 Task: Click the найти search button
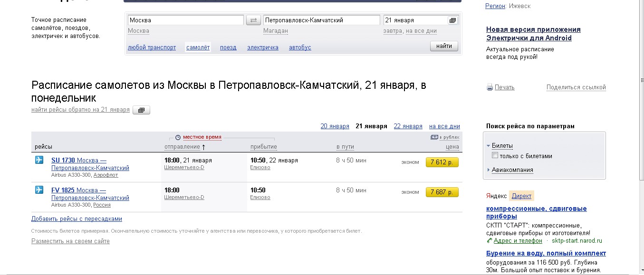coord(444,46)
